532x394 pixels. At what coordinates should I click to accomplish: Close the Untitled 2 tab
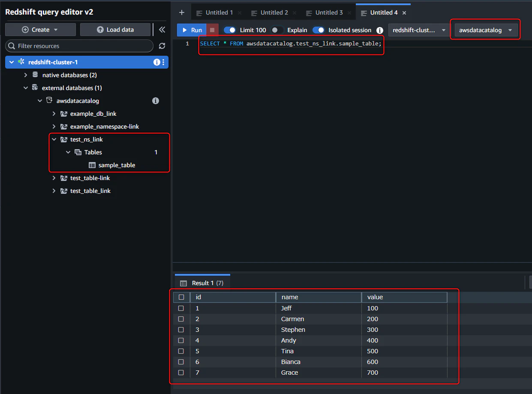295,13
